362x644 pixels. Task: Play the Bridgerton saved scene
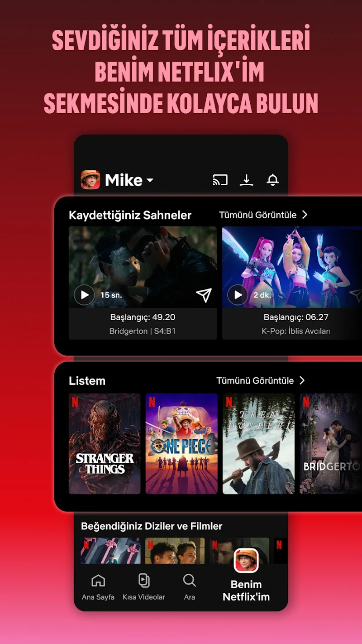[x=85, y=295]
